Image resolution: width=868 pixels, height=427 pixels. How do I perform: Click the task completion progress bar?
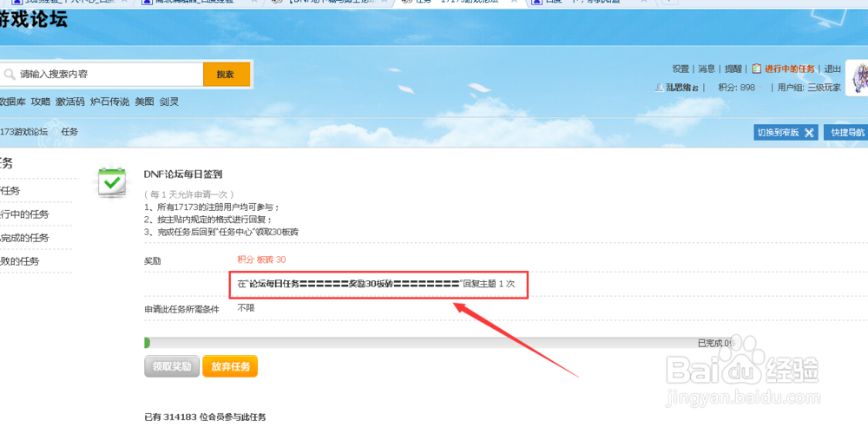coord(439,343)
